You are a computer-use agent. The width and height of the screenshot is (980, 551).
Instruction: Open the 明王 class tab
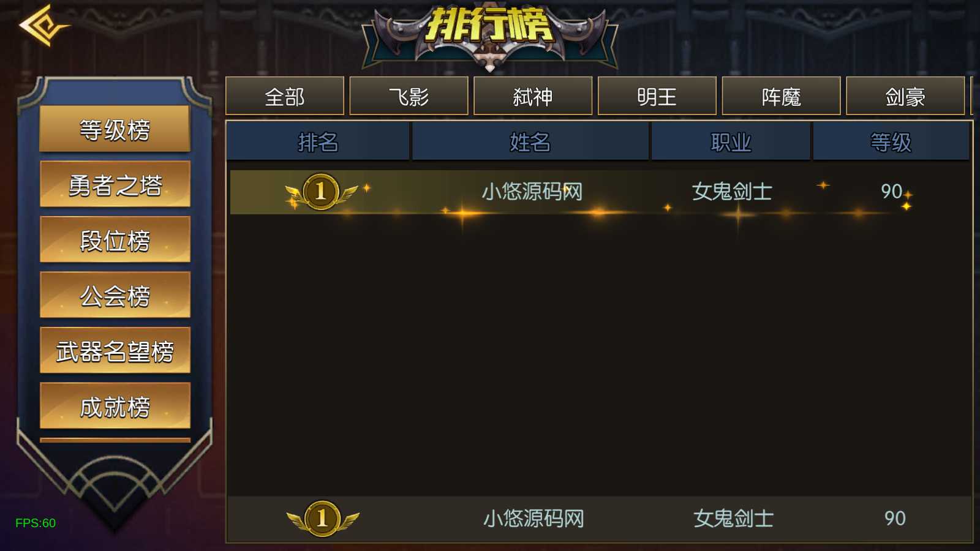[657, 96]
